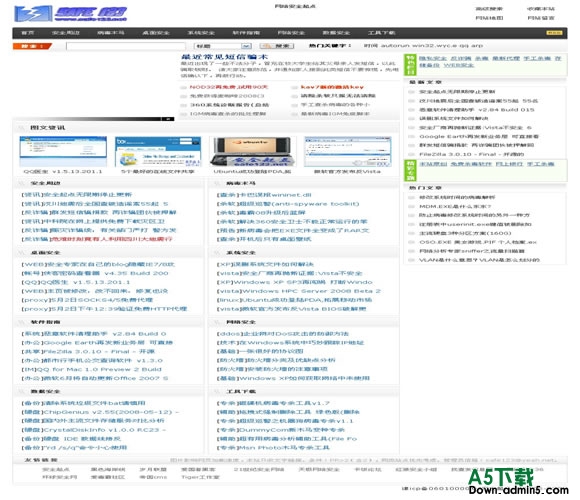Open the [linux]Ubuntu PDA link
The image size is (580, 500).
click(x=294, y=300)
